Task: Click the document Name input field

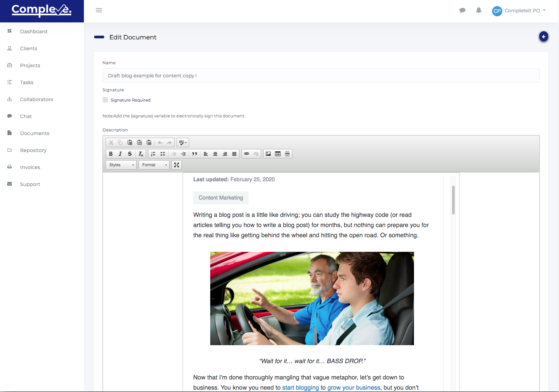Action: point(321,75)
